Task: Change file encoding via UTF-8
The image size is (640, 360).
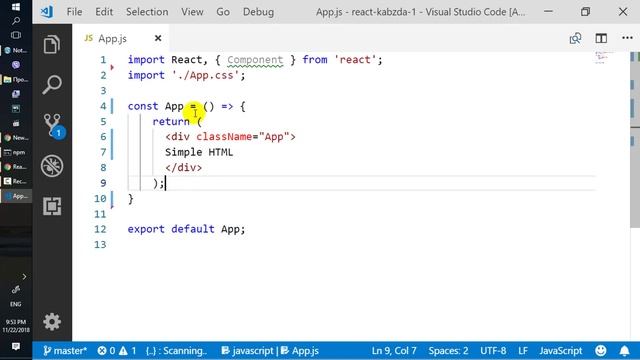Action: tap(493, 351)
